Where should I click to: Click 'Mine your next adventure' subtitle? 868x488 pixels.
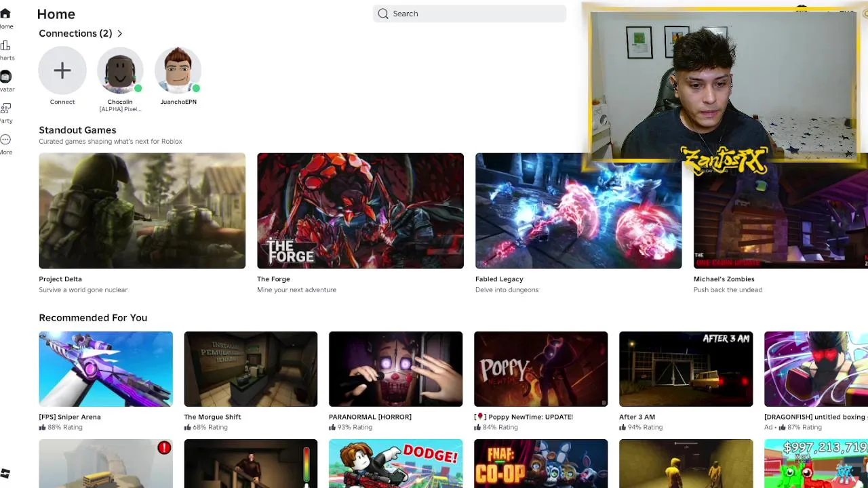point(296,290)
